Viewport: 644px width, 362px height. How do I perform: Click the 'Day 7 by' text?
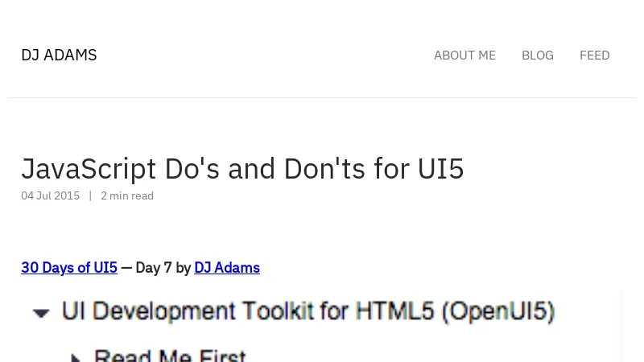coord(163,268)
